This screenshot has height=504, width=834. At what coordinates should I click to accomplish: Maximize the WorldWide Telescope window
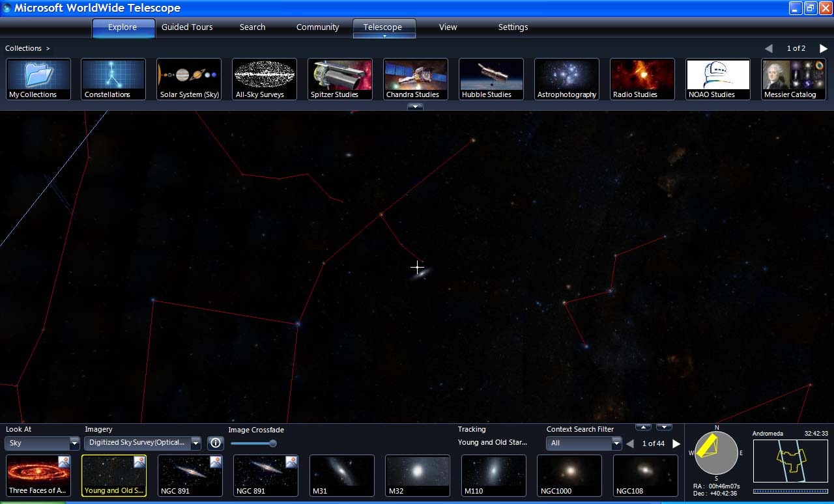[x=810, y=8]
